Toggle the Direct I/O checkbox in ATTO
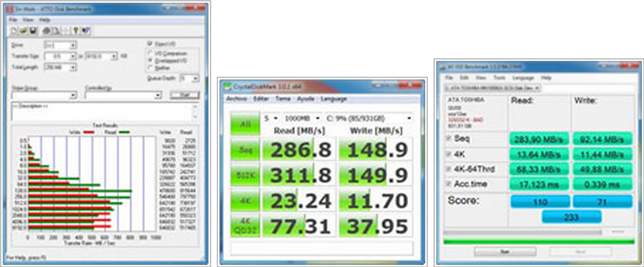This screenshot has width=644, height=267. 150,44
